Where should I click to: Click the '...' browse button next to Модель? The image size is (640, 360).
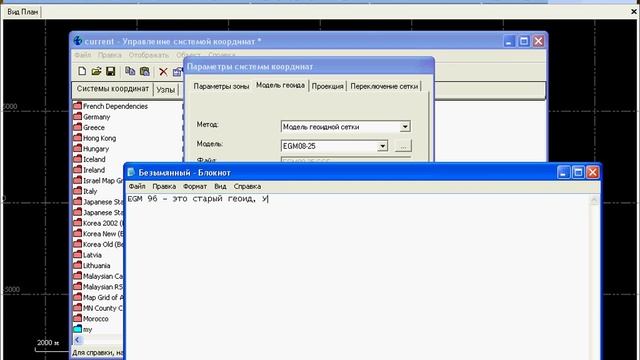point(403,146)
